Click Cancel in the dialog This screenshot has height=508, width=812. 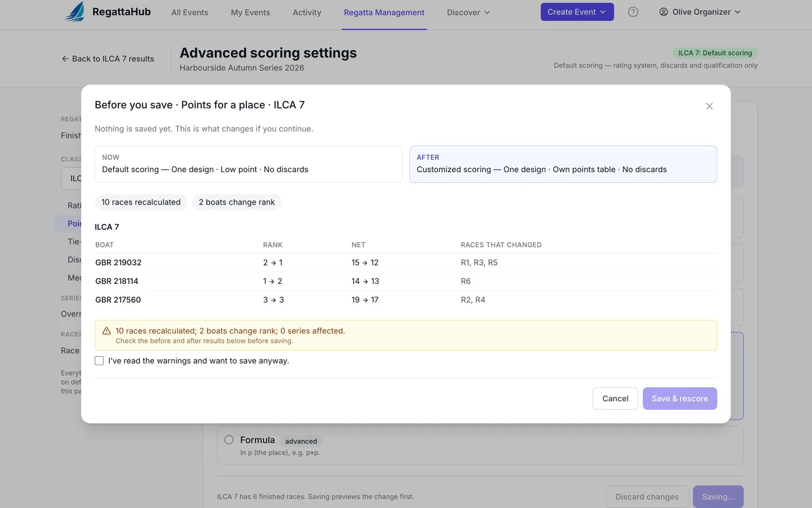(x=615, y=398)
